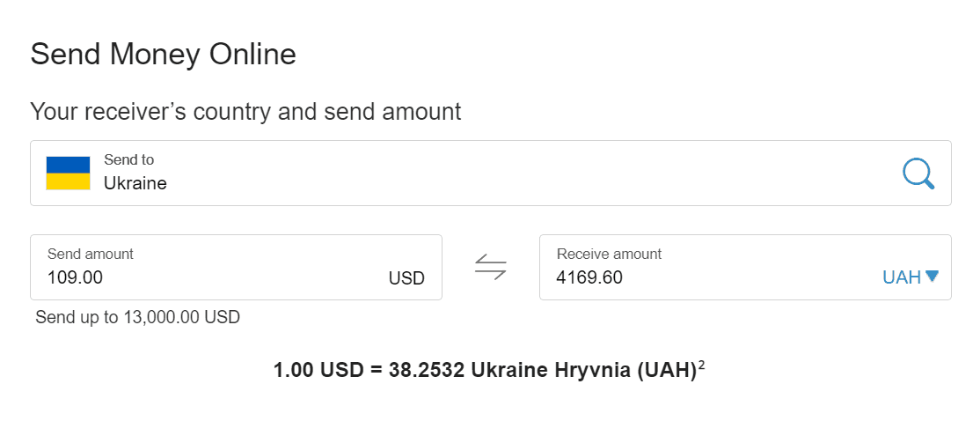Click the USD currency label
This screenshot has width=980, height=421.
click(x=406, y=277)
